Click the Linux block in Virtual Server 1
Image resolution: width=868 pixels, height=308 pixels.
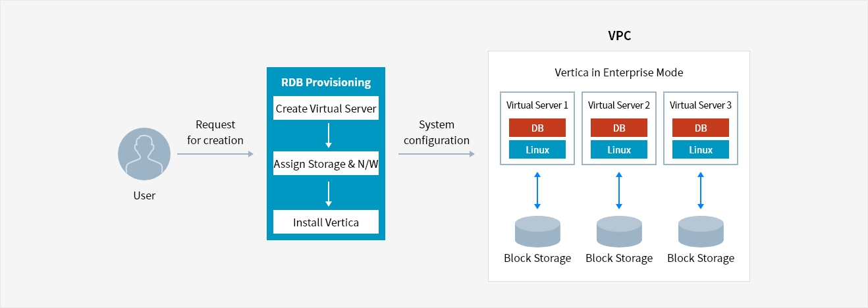[537, 149]
